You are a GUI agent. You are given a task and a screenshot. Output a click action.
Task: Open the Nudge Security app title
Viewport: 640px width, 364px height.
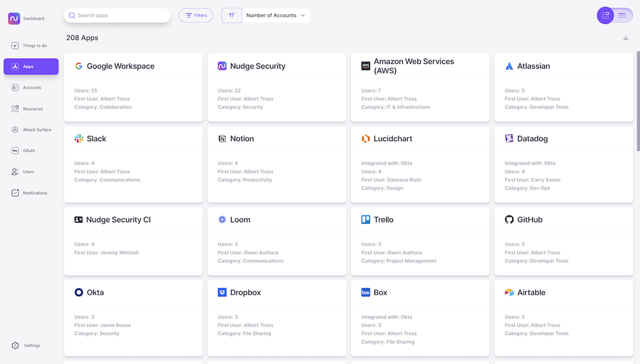(258, 66)
